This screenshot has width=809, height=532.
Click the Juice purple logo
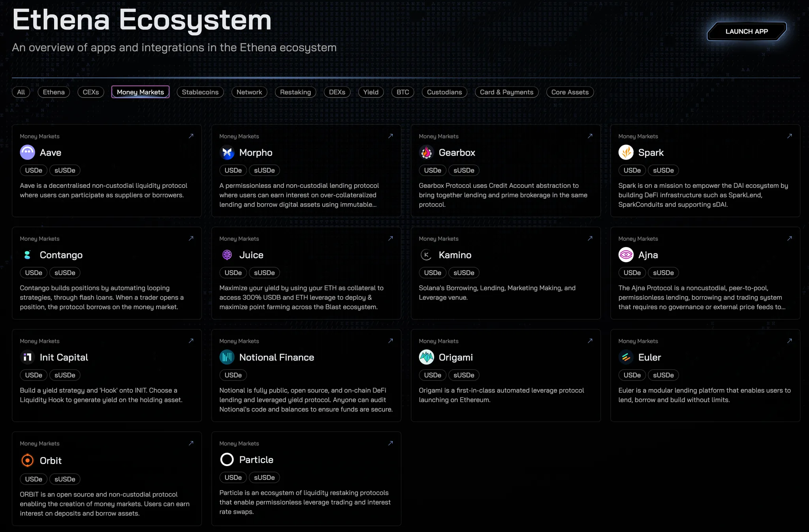(227, 255)
